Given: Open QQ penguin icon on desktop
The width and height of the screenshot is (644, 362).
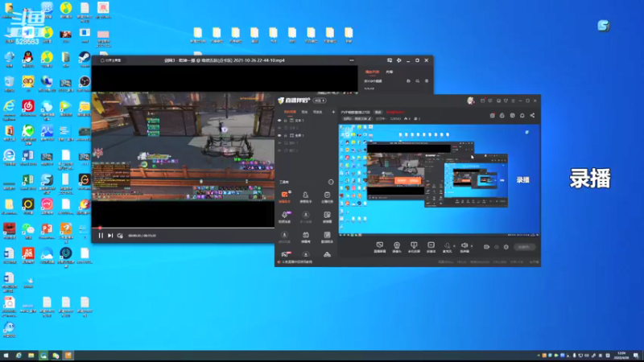Looking at the screenshot, I should coord(28,57).
